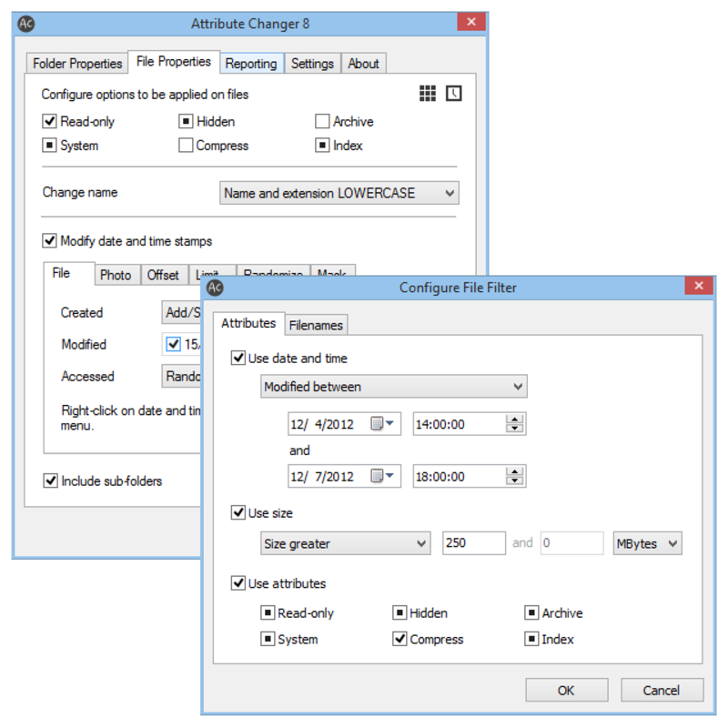The width and height of the screenshot is (728, 728).
Task: Click OK in Configure File Filter
Action: [566, 690]
